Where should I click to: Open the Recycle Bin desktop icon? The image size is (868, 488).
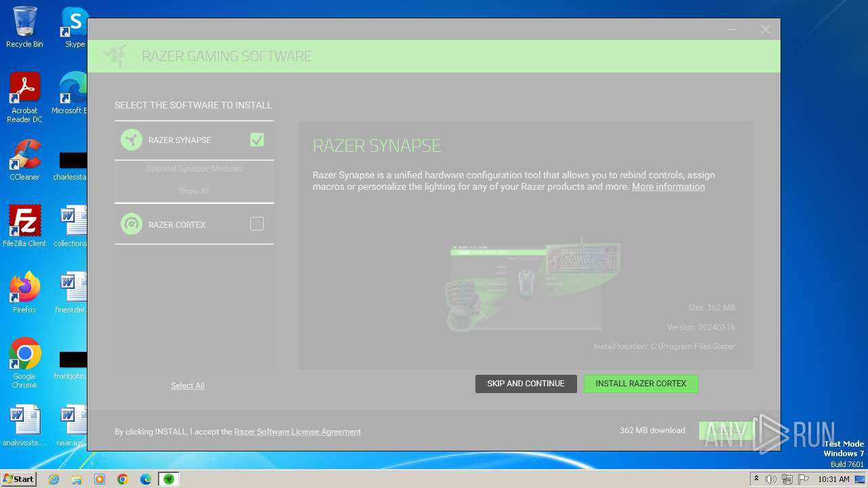pos(24,27)
